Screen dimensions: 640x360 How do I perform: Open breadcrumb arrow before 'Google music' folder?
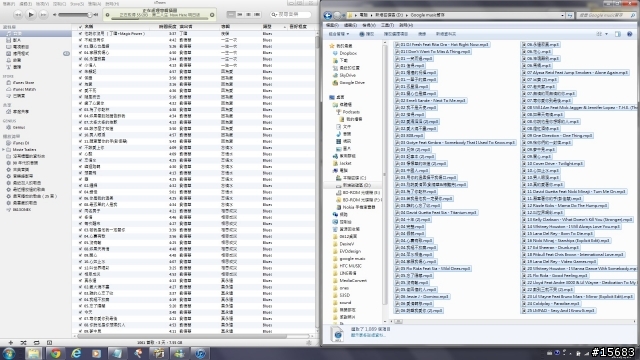(407, 16)
